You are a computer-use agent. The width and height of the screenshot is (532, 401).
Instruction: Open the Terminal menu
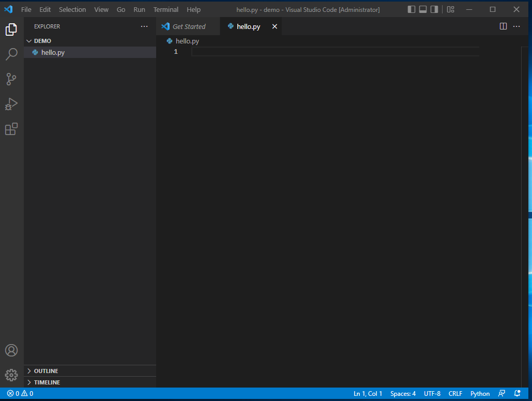point(165,9)
